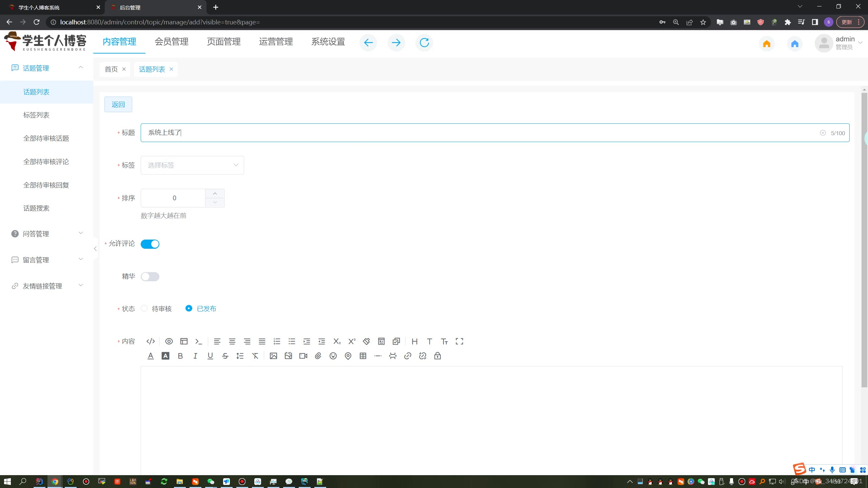Viewport: 868px width, 488px height.
Task: Toggle fullscreen mode of the editor
Action: (x=459, y=341)
